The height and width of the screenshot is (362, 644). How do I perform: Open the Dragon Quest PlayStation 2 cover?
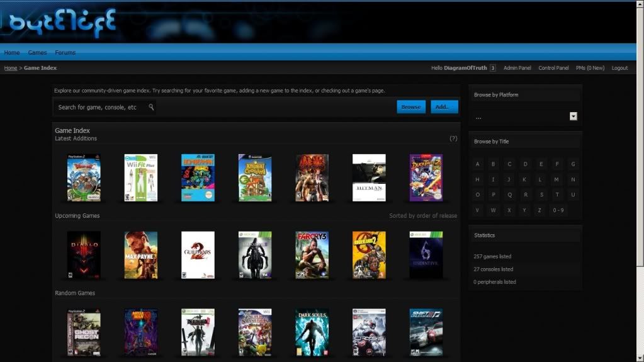point(84,178)
